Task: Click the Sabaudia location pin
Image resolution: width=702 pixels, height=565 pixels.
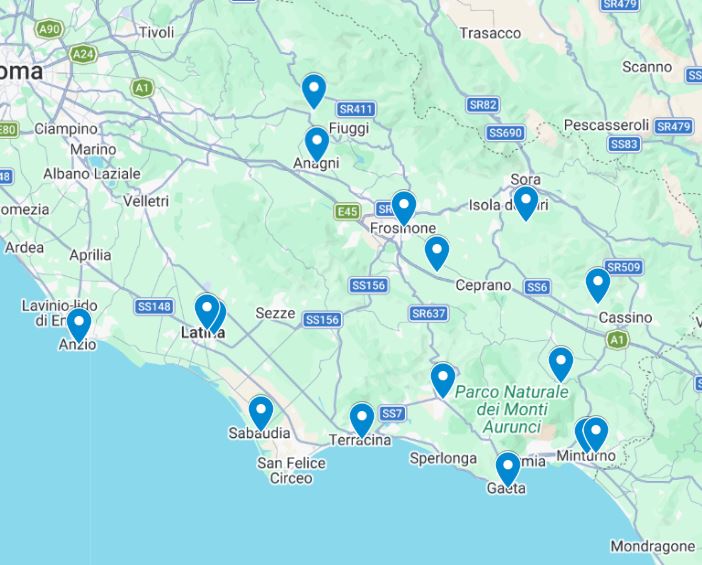Action: click(261, 413)
